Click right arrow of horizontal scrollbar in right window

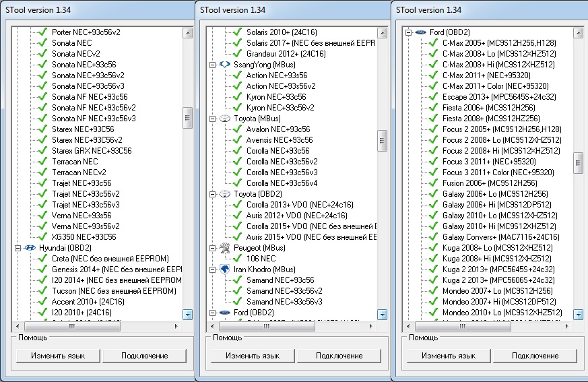[566, 327]
